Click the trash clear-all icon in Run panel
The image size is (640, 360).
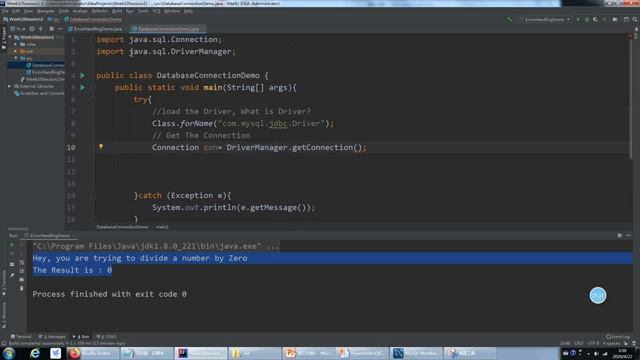click(22, 288)
